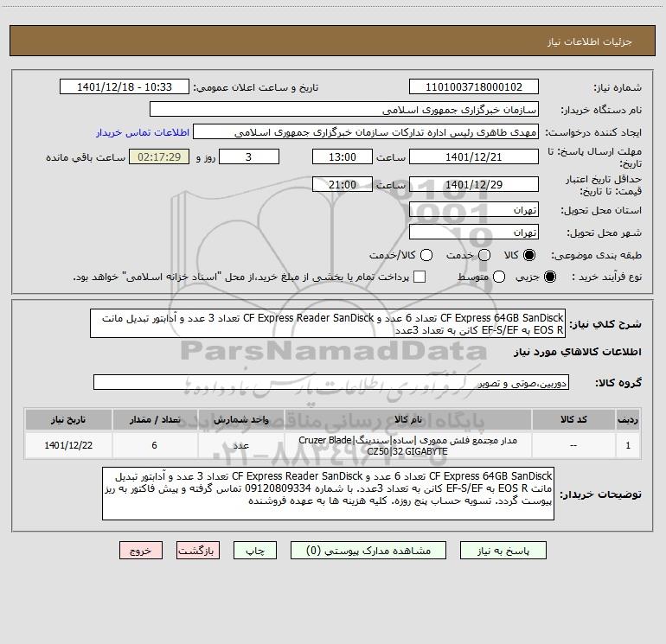Click the اطلاعات کالاهای مورد نیاز heading
Viewport: 666px width, 644px height.
coord(577,352)
